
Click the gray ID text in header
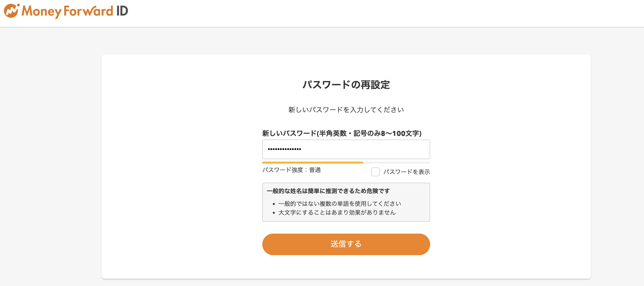pyautogui.click(x=122, y=11)
